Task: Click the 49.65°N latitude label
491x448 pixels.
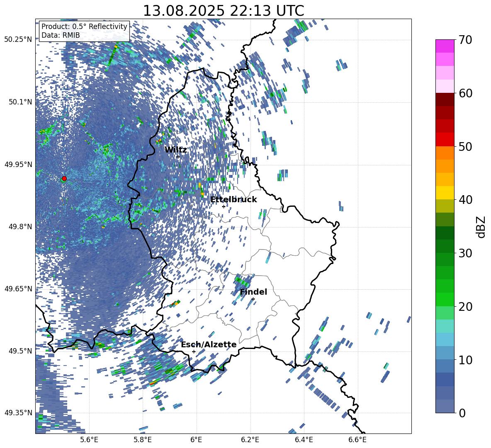Action: coord(18,288)
